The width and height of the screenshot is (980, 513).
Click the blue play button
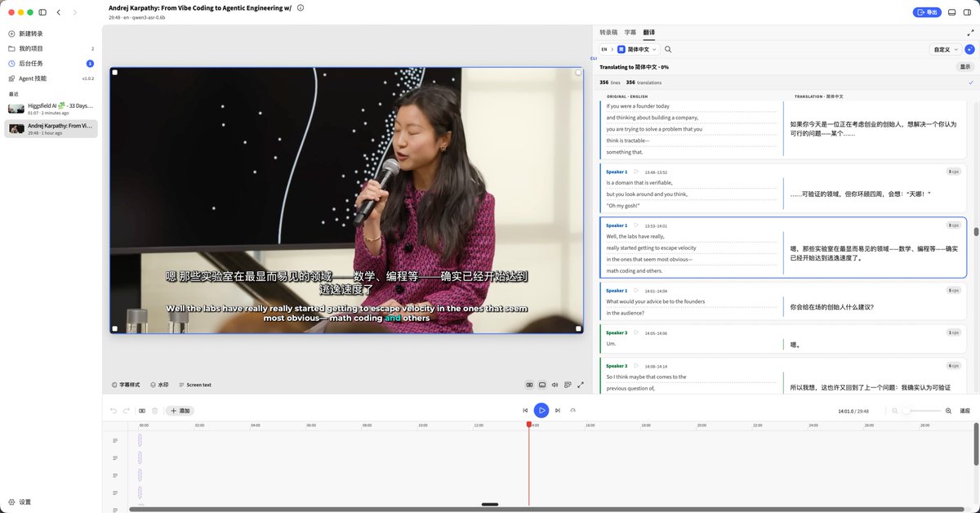[541, 410]
